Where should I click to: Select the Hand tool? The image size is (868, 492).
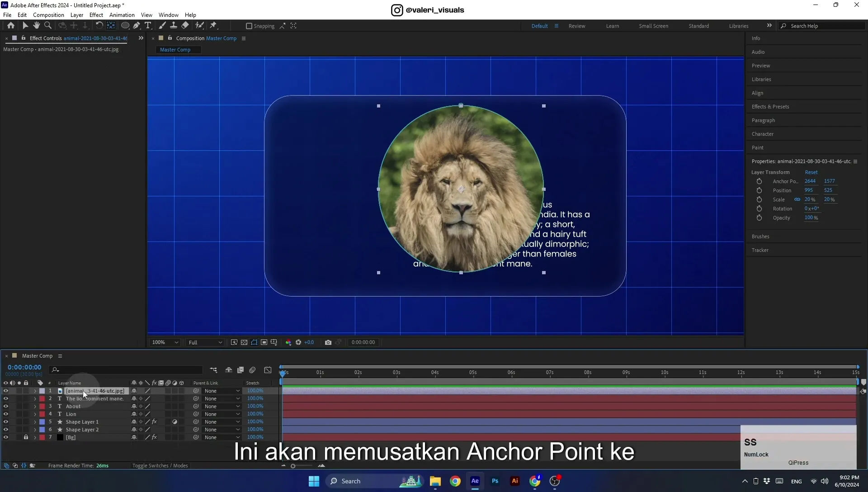[x=37, y=26]
